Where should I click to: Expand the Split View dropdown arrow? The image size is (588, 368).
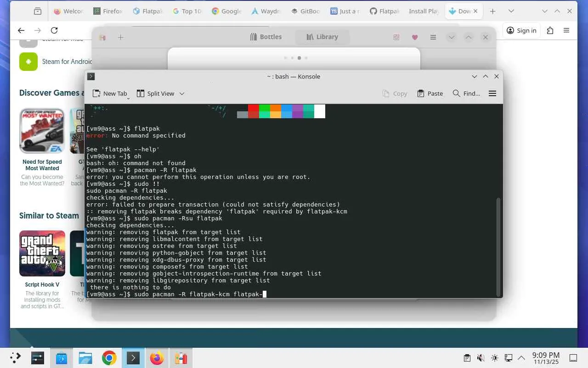(x=182, y=93)
